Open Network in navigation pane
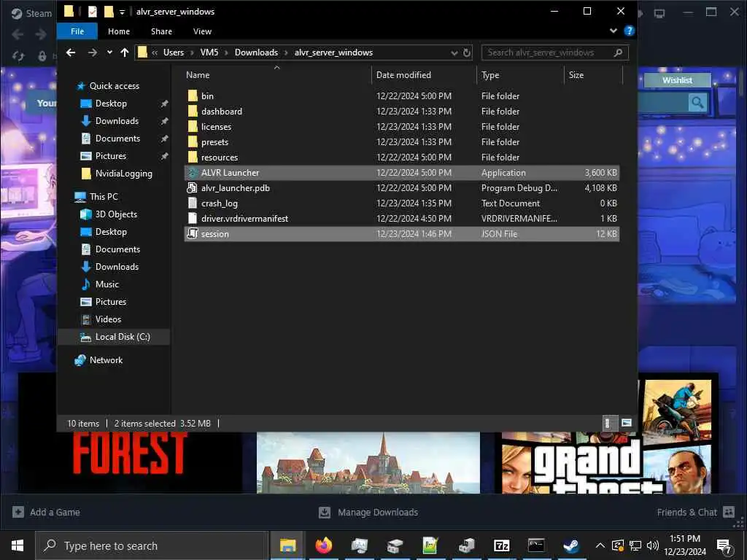 pyautogui.click(x=106, y=360)
